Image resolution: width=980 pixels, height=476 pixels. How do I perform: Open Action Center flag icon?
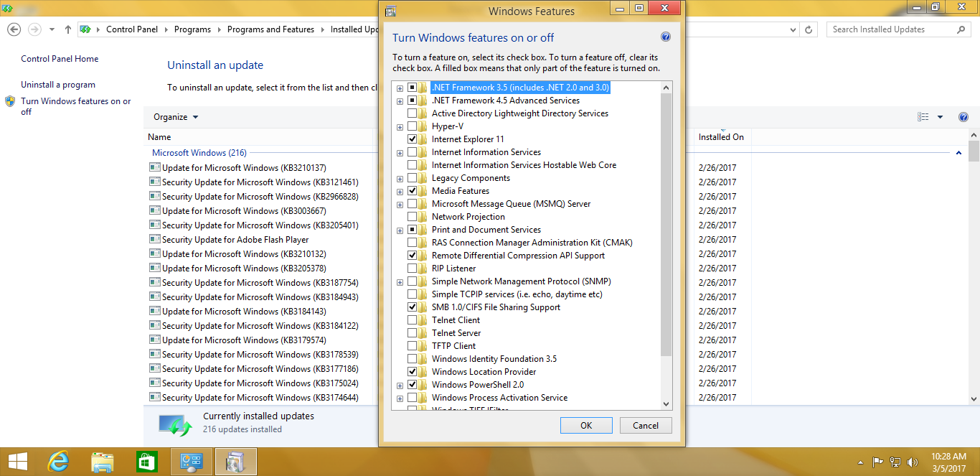point(877,462)
